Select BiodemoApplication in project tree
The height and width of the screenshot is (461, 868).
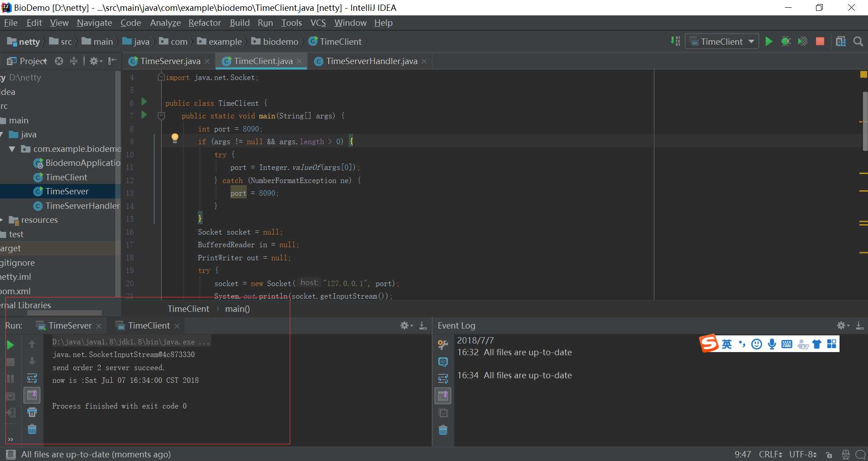(77, 163)
